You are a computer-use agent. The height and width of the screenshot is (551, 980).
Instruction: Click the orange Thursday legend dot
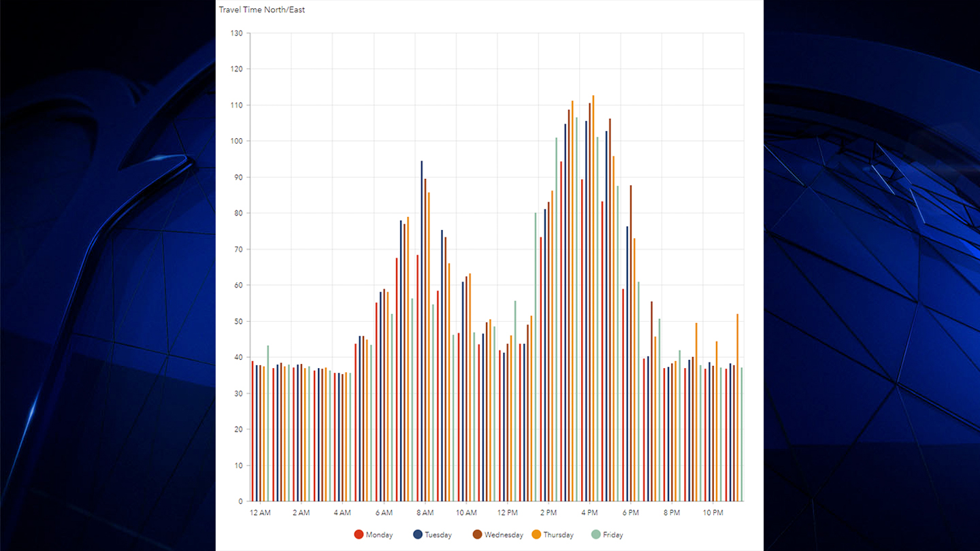pos(536,535)
